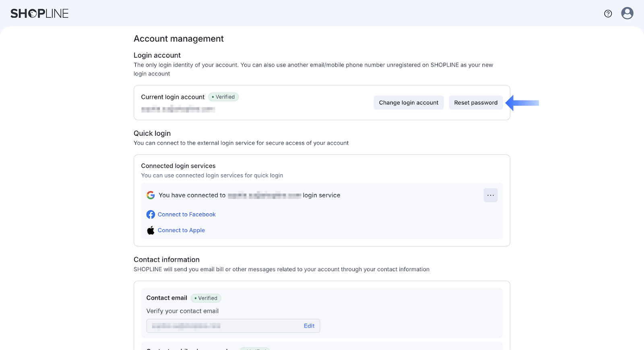Click Edit in the contact email field
644x350 pixels.
point(309,326)
